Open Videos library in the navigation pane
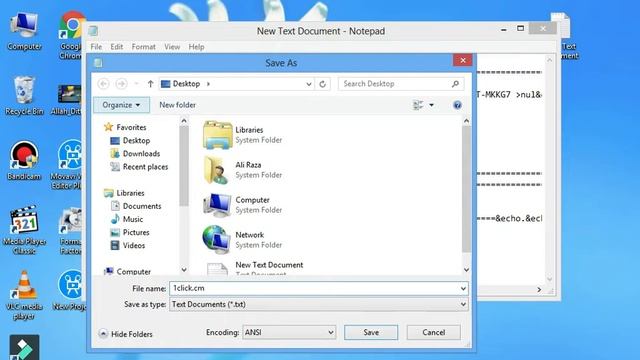Image resolution: width=640 pixels, height=360 pixels. (x=127, y=245)
